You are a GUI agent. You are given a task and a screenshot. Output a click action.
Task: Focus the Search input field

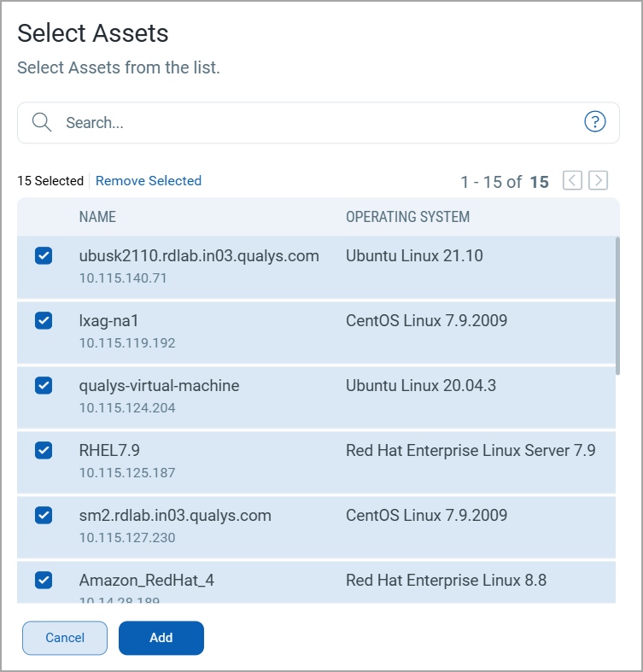click(x=316, y=123)
